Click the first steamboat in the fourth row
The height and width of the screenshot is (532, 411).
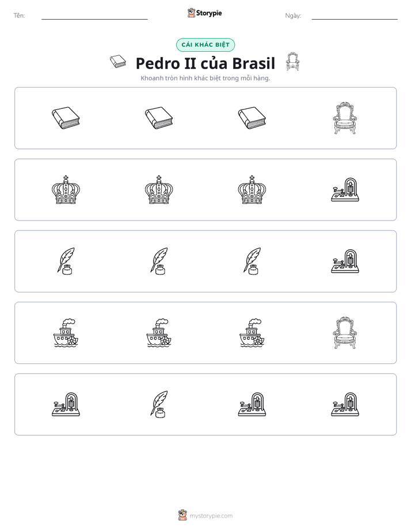[66, 333]
